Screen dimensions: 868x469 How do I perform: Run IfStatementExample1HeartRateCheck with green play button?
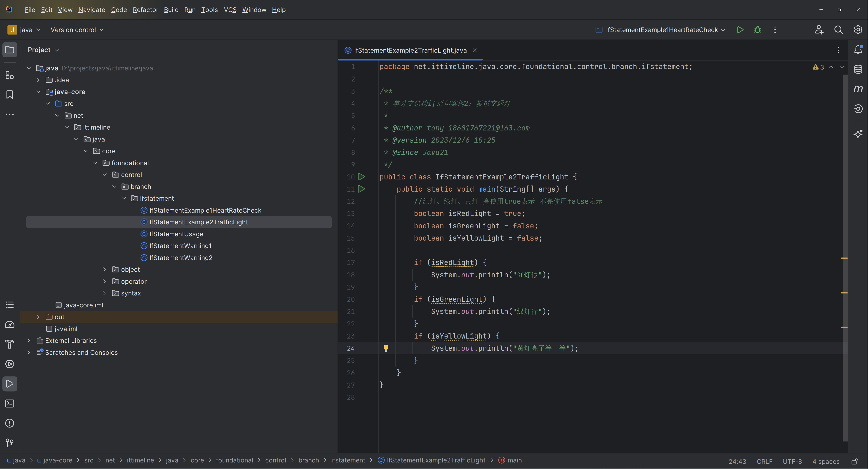click(740, 30)
